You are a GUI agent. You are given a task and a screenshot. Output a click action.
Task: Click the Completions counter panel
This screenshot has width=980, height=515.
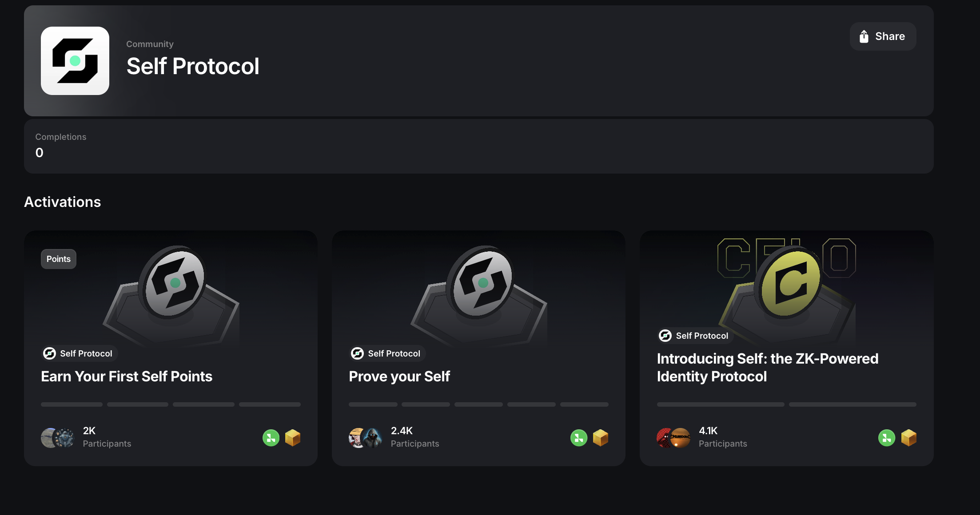click(478, 146)
